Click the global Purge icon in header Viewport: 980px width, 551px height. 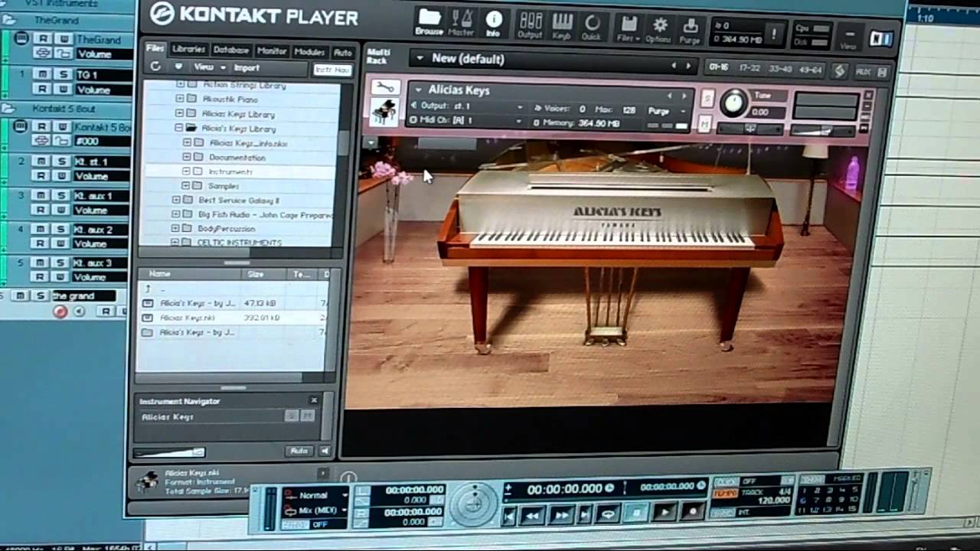[x=690, y=30]
